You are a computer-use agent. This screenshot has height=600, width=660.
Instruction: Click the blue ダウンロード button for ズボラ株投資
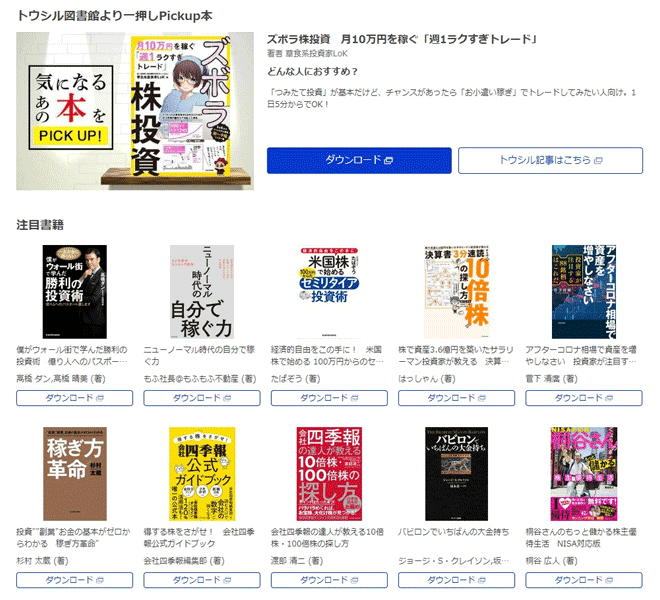click(x=359, y=160)
